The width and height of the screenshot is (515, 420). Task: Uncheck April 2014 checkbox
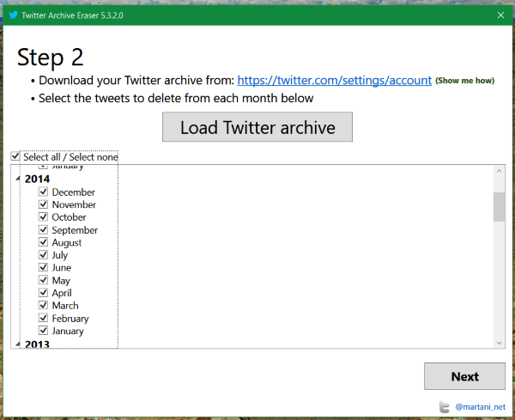43,293
